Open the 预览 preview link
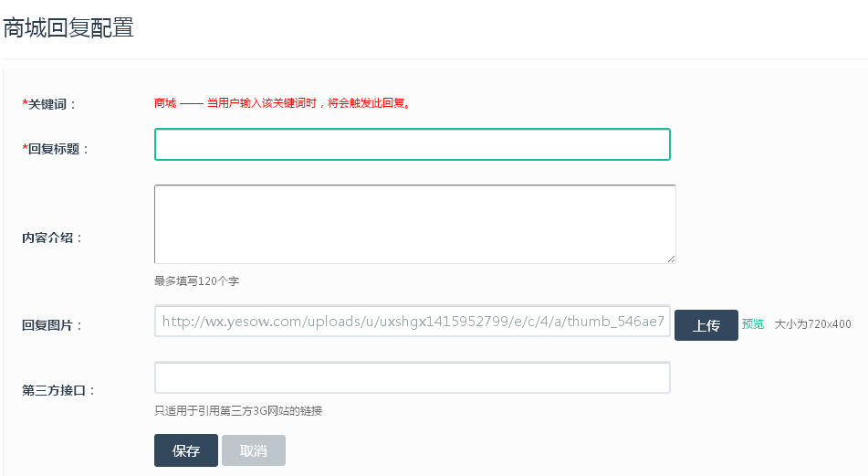868x476 pixels. (x=753, y=324)
